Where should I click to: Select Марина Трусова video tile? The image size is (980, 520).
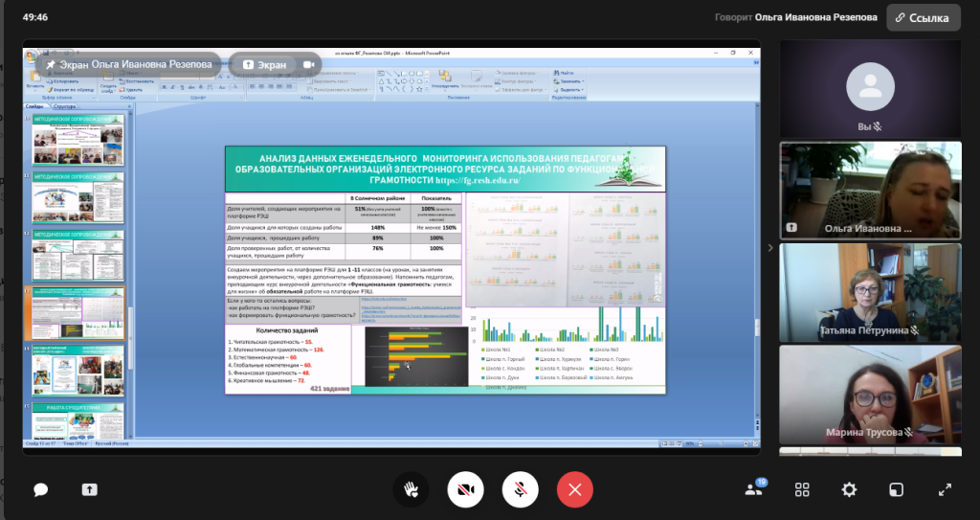[870, 394]
